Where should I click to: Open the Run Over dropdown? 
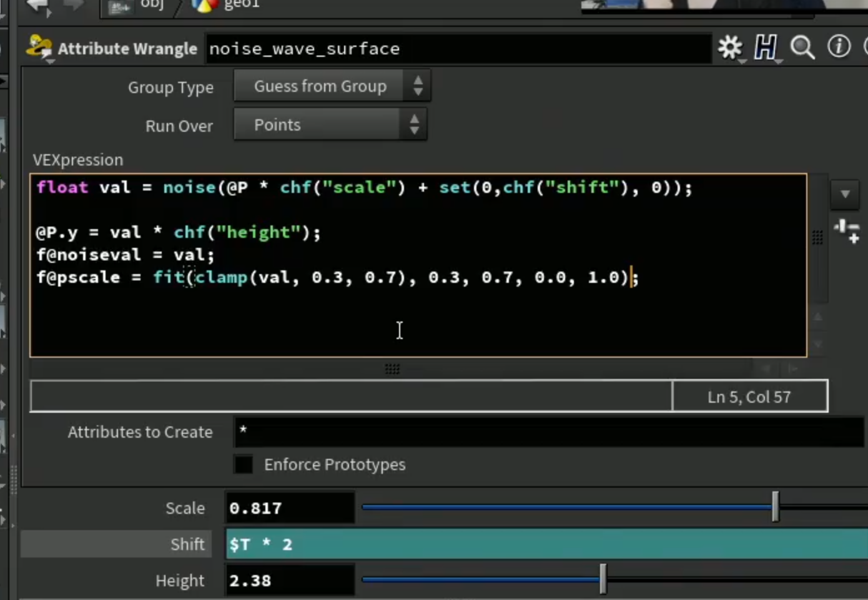tap(330, 125)
